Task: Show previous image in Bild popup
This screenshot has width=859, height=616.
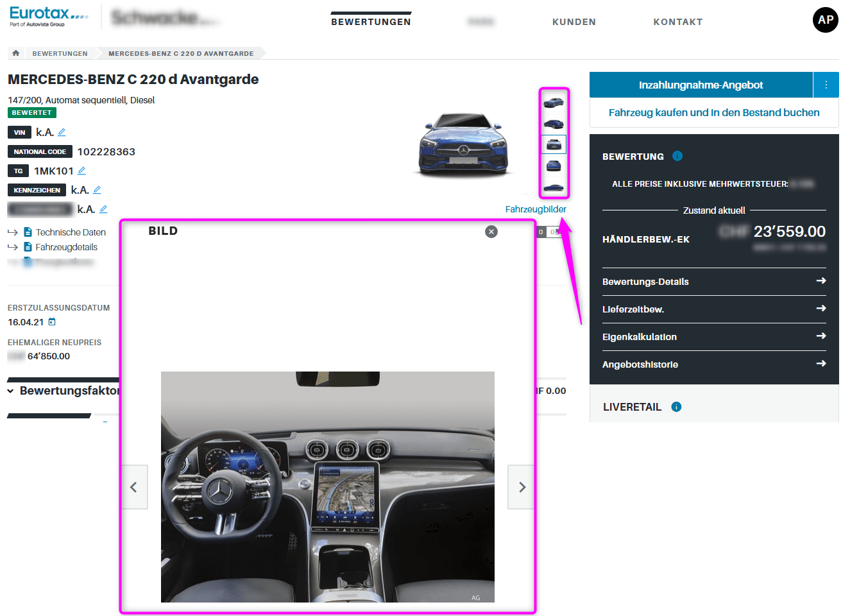Action: [x=135, y=487]
